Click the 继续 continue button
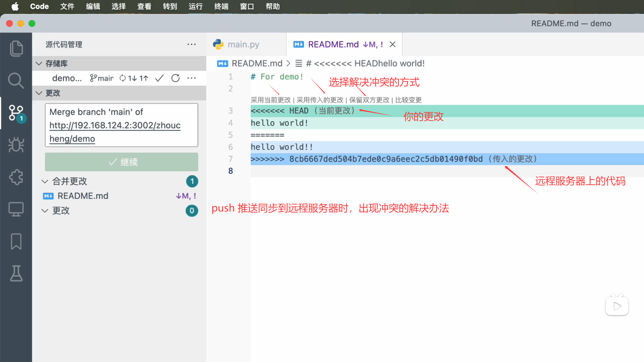Viewport: 644px width, 362px height. (x=121, y=162)
